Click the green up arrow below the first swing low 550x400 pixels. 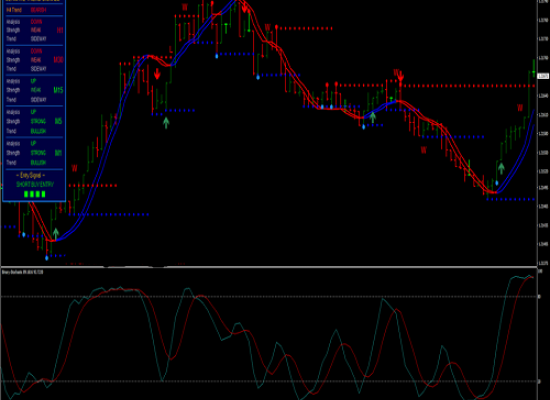56,234
